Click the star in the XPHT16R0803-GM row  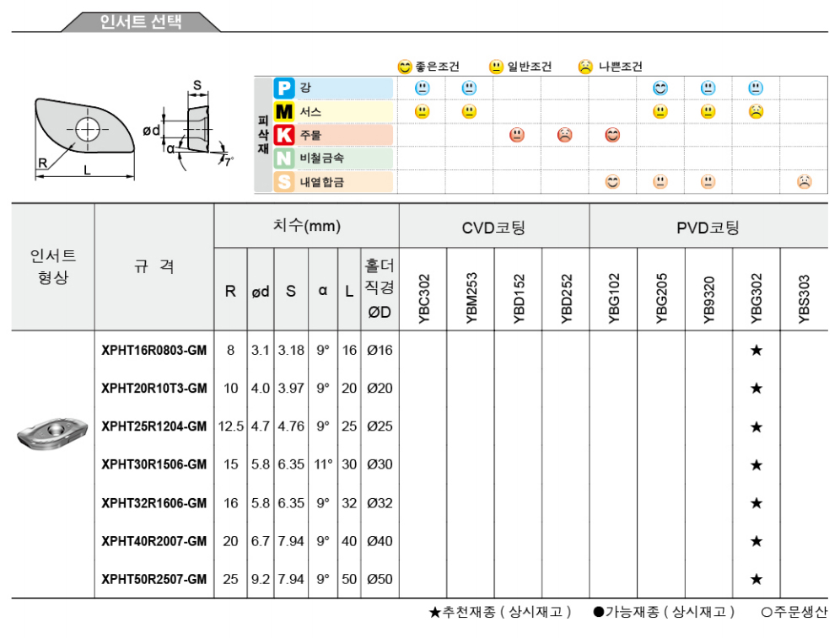click(756, 351)
